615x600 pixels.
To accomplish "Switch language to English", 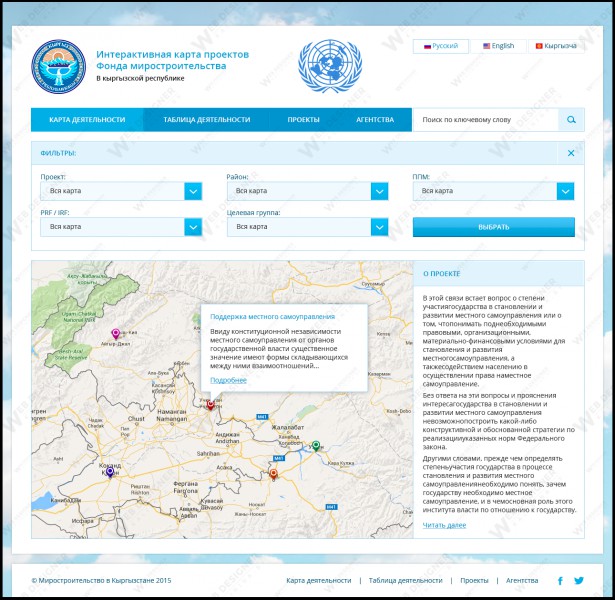I will [498, 46].
